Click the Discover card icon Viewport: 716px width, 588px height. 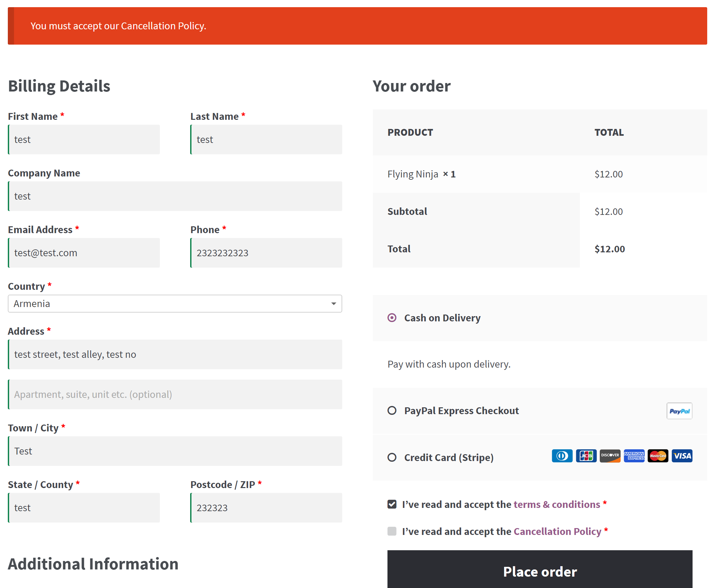[x=610, y=456]
